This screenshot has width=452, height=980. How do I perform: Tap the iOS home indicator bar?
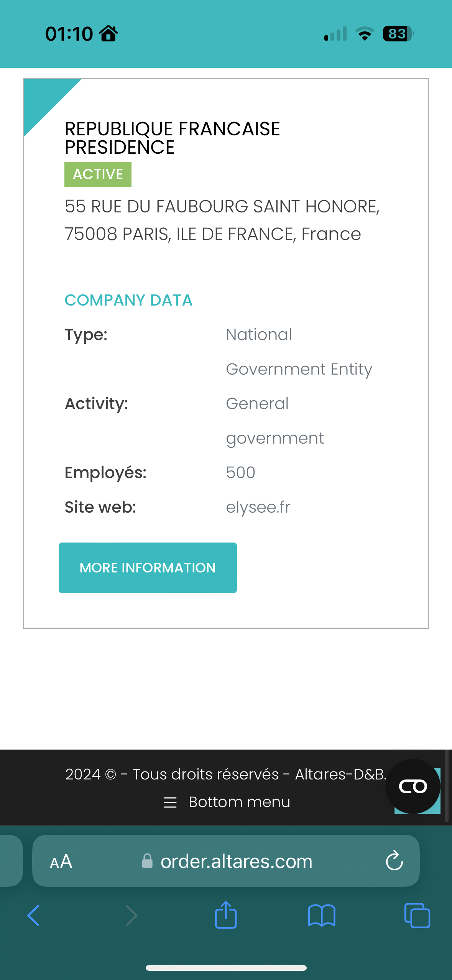tap(226, 968)
